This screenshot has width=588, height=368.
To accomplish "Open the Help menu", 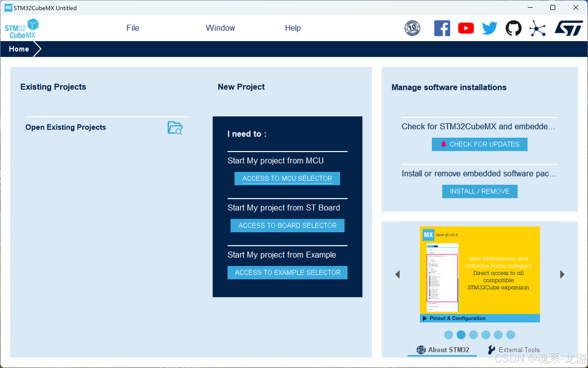I will (293, 28).
